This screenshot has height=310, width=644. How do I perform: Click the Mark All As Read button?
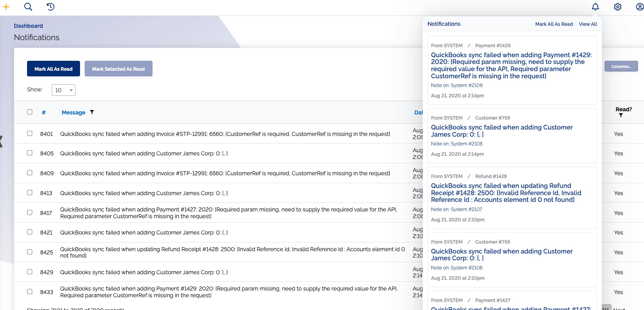point(53,69)
